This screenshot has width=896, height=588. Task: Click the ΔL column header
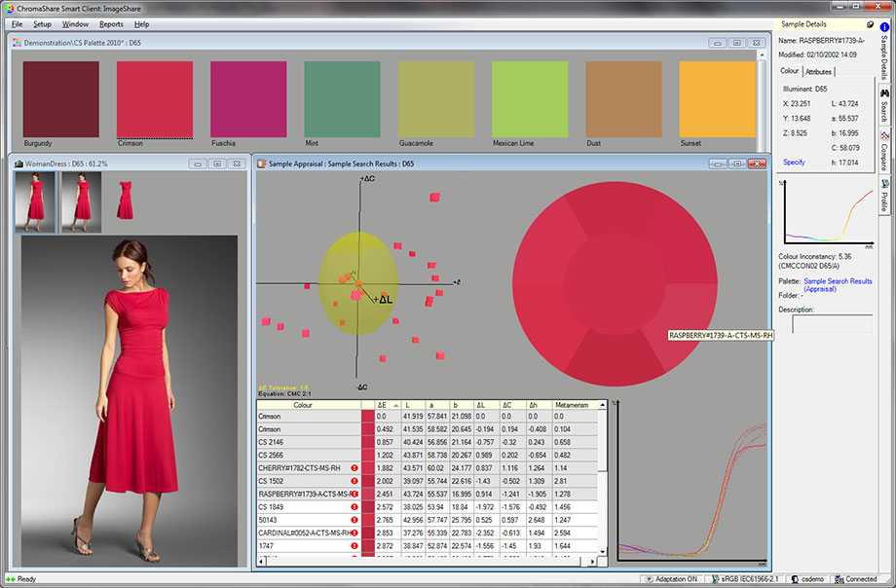[x=486, y=405]
